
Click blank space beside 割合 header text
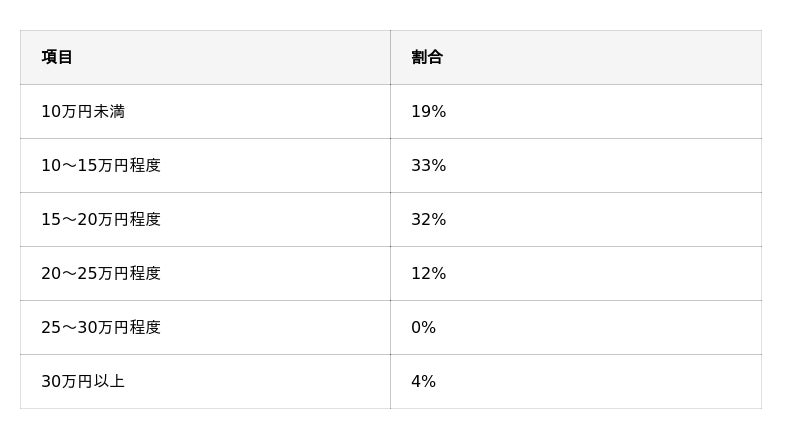point(602,57)
